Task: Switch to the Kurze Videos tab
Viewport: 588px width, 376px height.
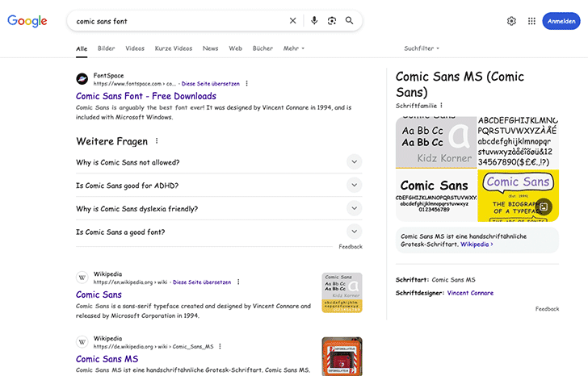Action: pyautogui.click(x=173, y=48)
